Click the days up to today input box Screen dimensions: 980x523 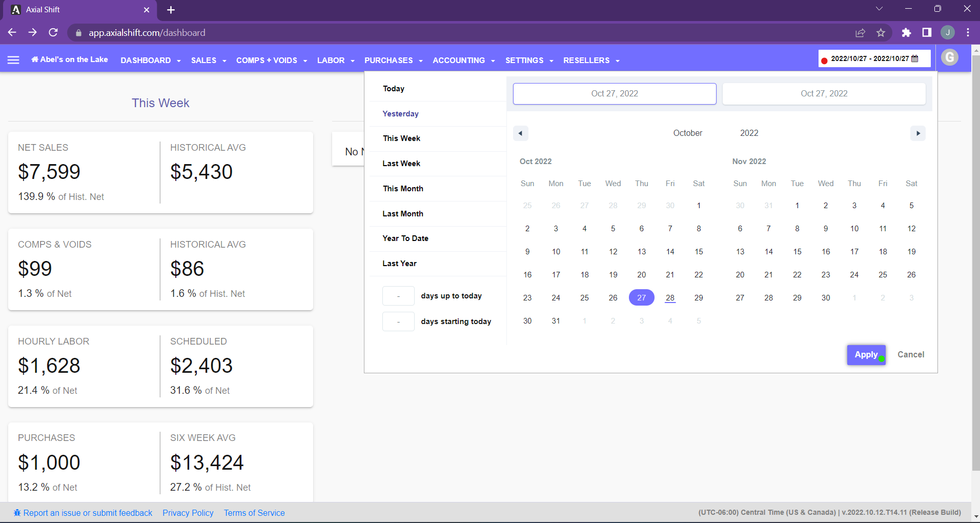(398, 296)
